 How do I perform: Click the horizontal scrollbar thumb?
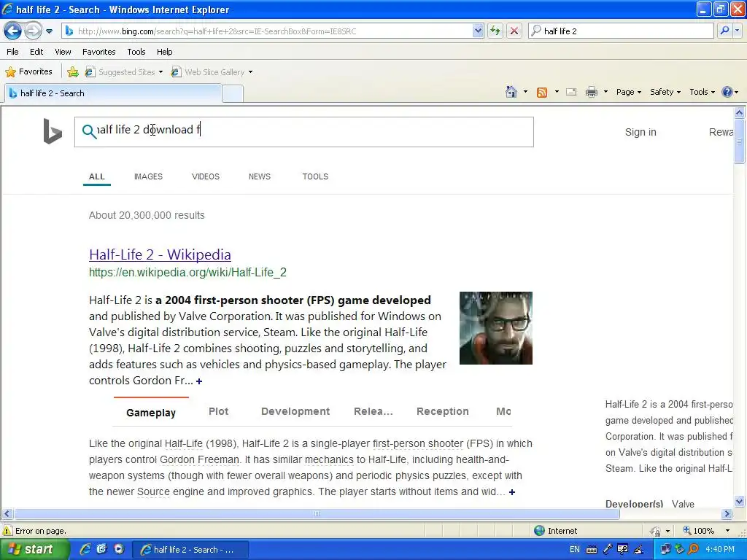(317, 514)
